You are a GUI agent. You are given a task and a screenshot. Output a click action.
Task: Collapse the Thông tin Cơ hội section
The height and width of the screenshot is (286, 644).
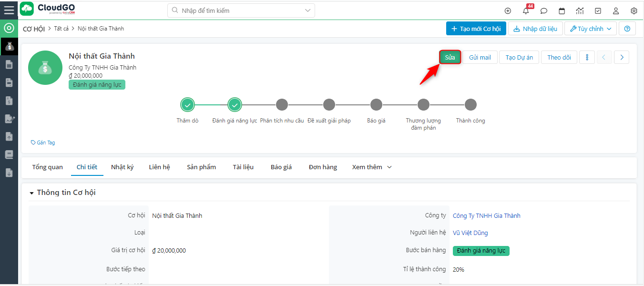coord(32,193)
